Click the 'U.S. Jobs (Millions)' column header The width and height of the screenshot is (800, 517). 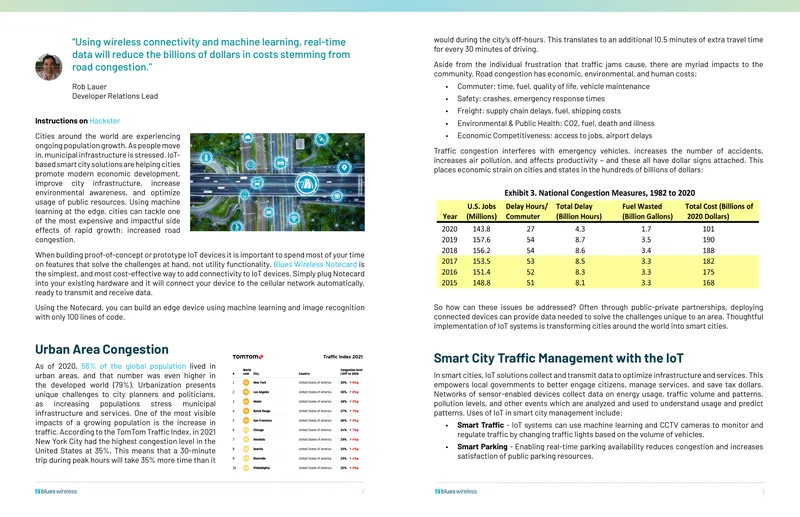(481, 211)
